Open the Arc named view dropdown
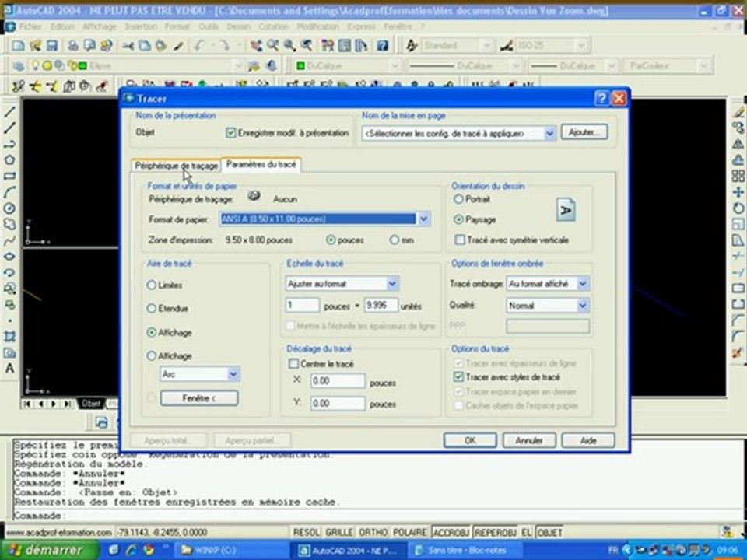Viewport: 747px width, 560px height. [233, 374]
